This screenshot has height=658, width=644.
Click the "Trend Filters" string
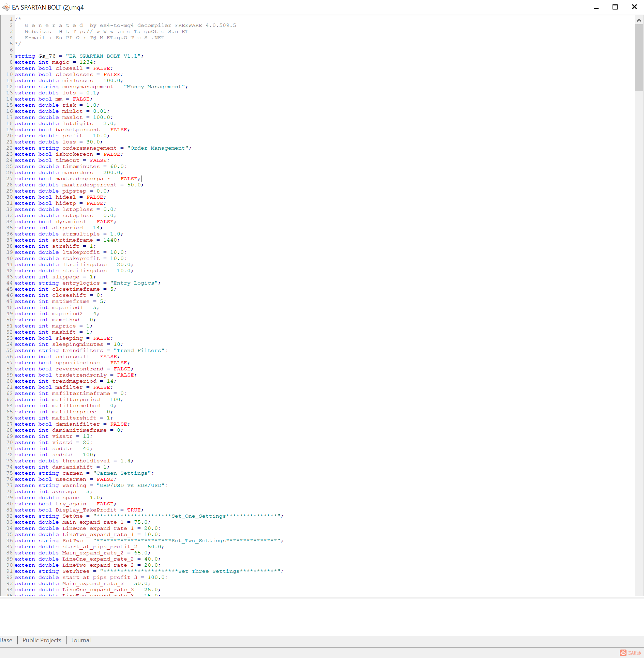point(139,351)
